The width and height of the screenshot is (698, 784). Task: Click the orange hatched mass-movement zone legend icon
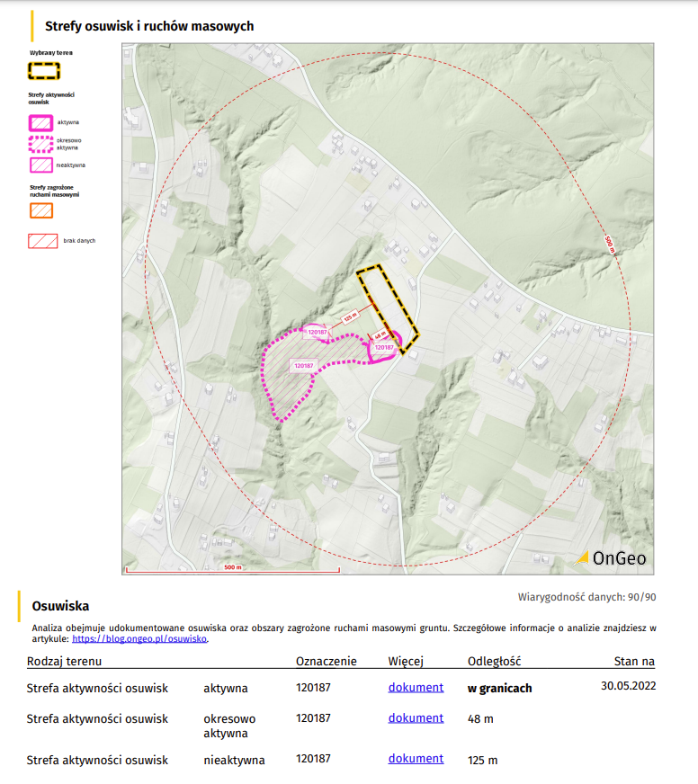click(x=41, y=210)
